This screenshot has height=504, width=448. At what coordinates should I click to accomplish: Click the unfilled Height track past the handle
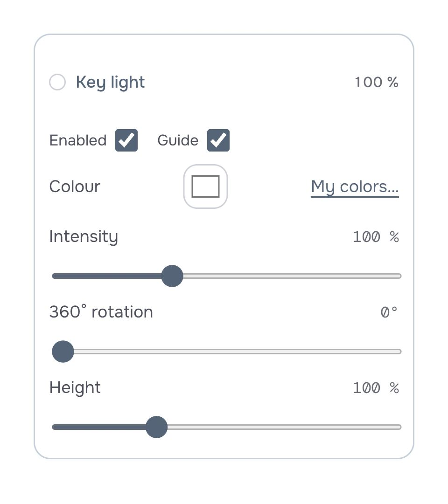point(285,427)
